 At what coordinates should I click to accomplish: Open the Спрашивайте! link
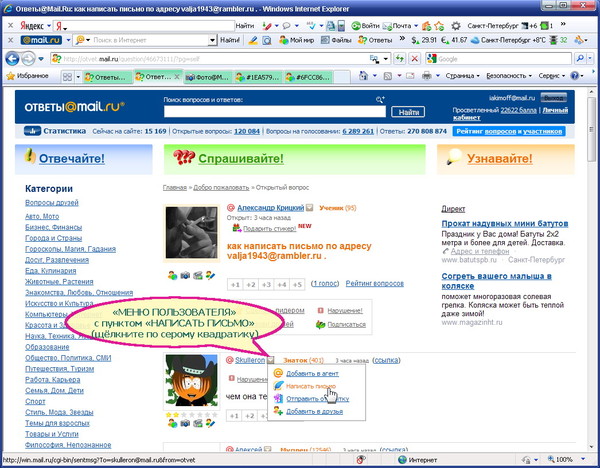241,158
